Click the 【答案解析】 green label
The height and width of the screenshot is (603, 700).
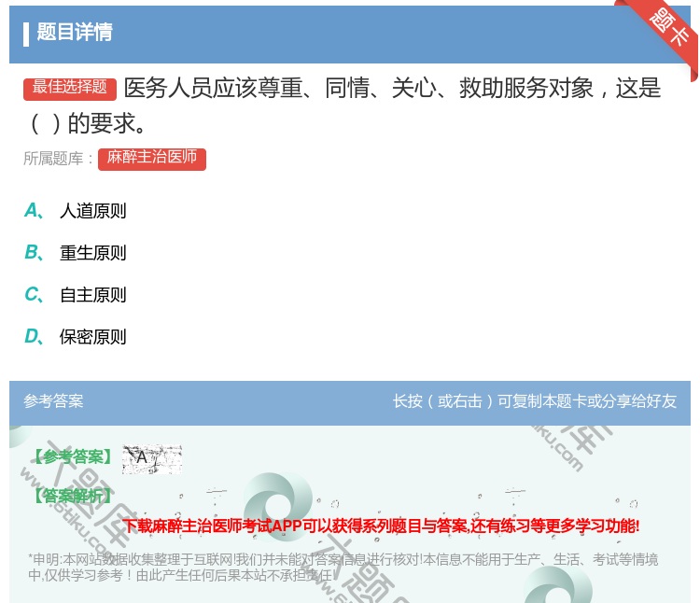click(72, 496)
